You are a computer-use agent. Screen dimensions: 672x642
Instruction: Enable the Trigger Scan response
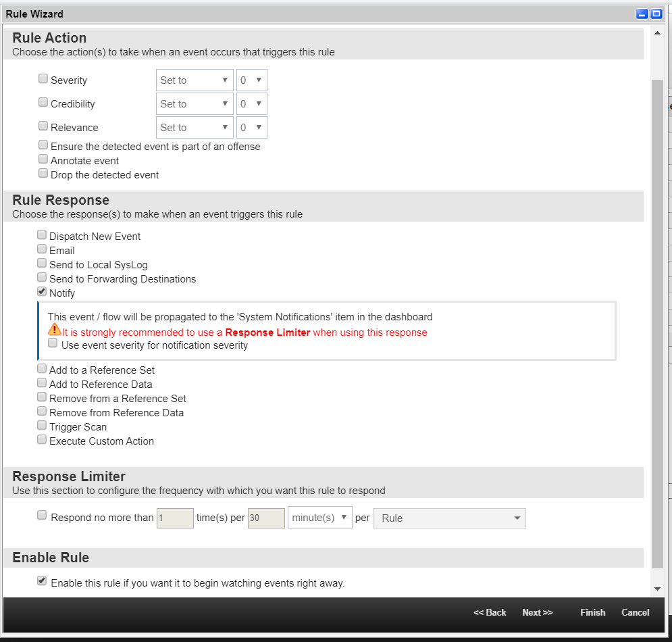41,425
